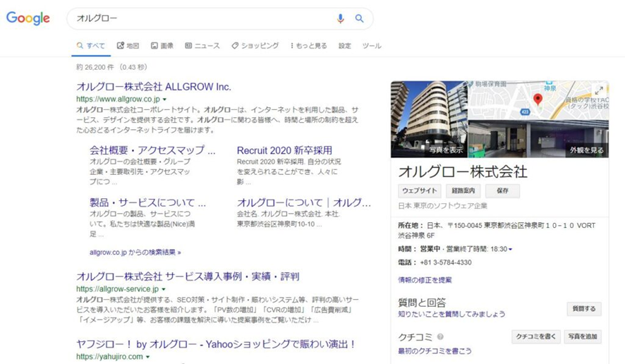Click the 保存 button
Viewport: 625px width, 364px height.
point(502,191)
